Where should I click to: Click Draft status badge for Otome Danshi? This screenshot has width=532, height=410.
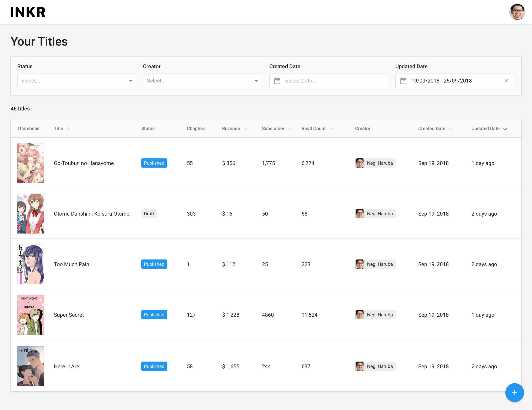point(149,214)
